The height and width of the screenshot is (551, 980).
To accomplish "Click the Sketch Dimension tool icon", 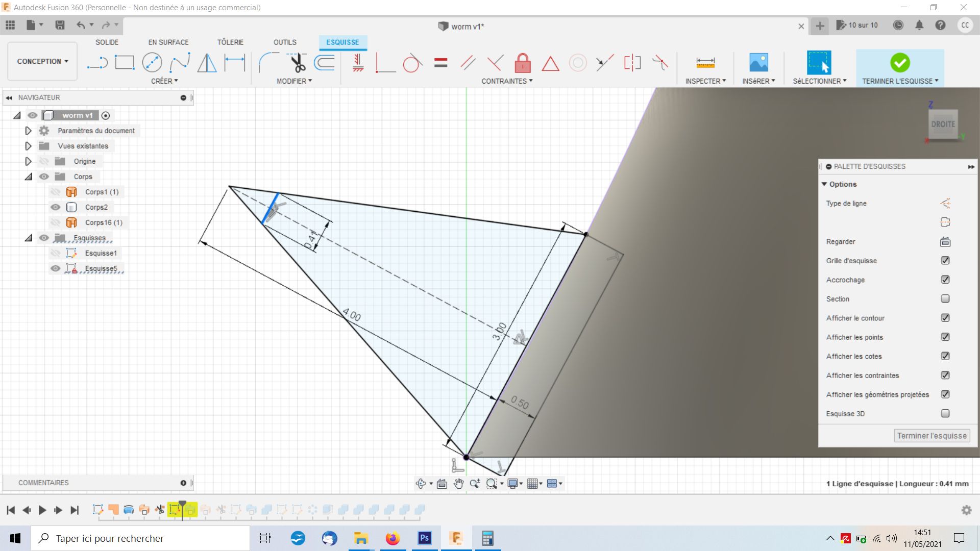I will tap(235, 63).
